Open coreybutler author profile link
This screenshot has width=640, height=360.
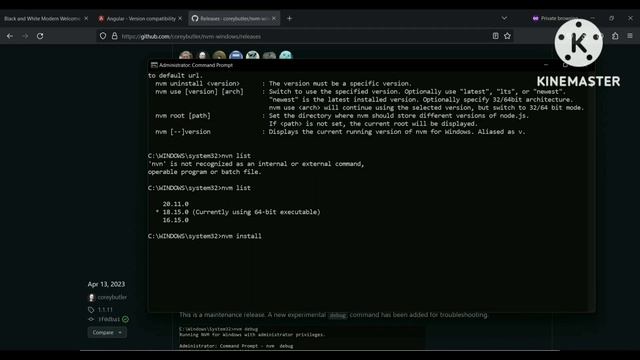tap(112, 297)
